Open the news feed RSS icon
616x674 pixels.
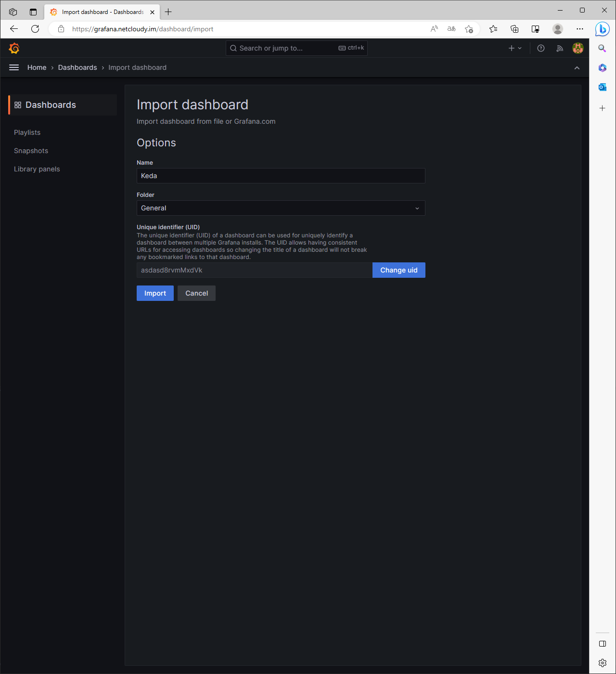560,48
